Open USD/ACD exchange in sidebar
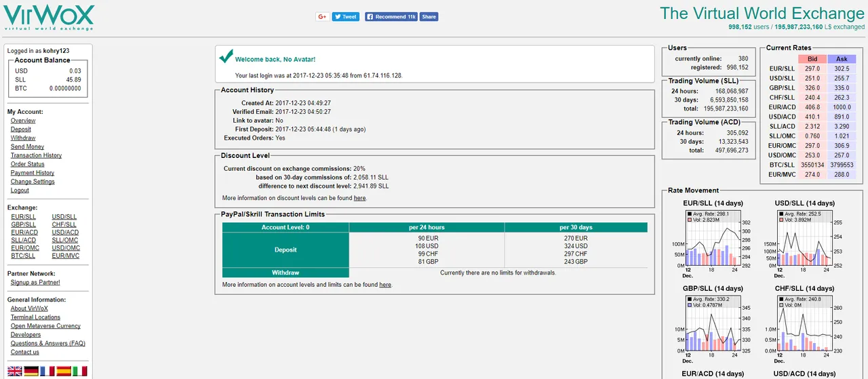The image size is (868, 379). point(65,233)
